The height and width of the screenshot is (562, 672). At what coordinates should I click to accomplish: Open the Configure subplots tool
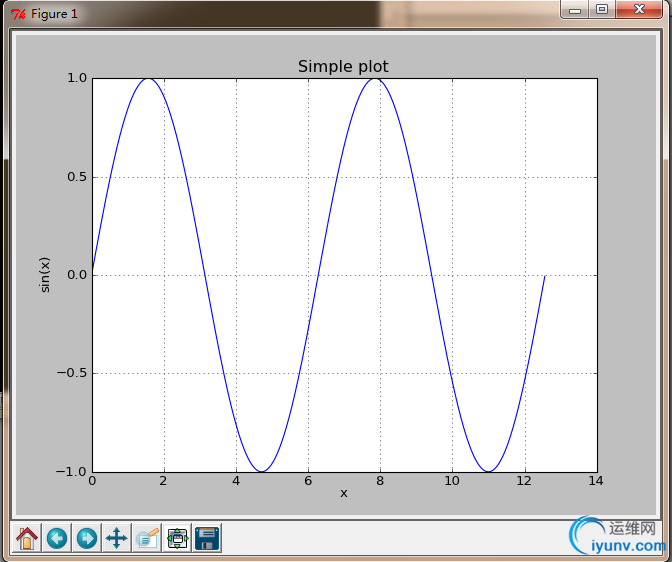[177, 538]
